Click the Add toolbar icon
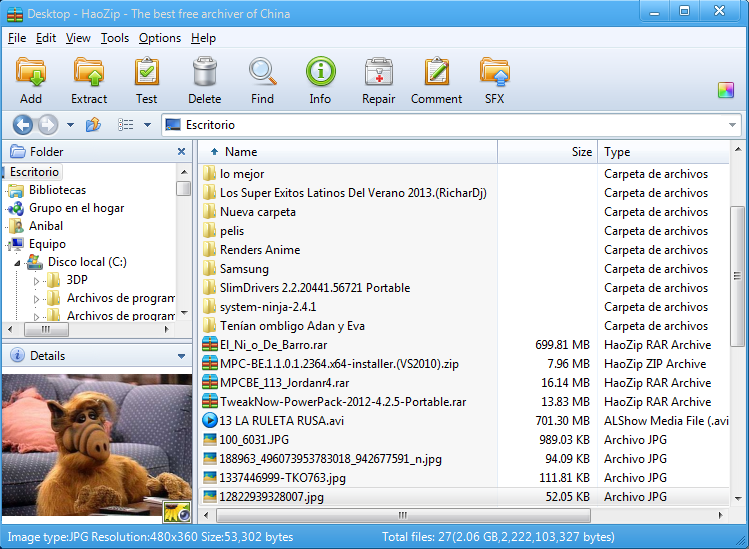The height and width of the screenshot is (549, 749). [x=31, y=72]
